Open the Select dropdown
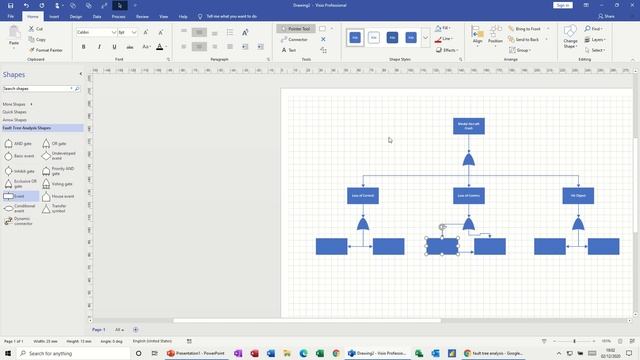Image resolution: width=640 pixels, height=360 pixels. click(596, 50)
